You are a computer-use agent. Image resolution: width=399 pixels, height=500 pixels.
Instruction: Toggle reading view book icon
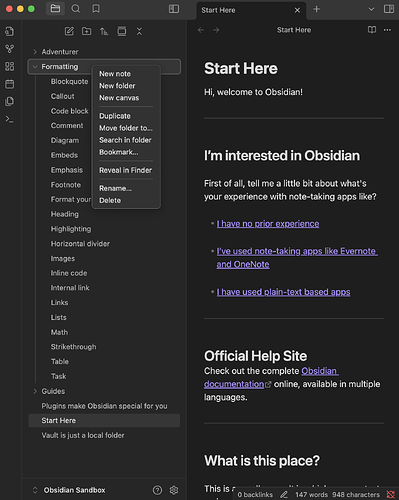point(372,30)
